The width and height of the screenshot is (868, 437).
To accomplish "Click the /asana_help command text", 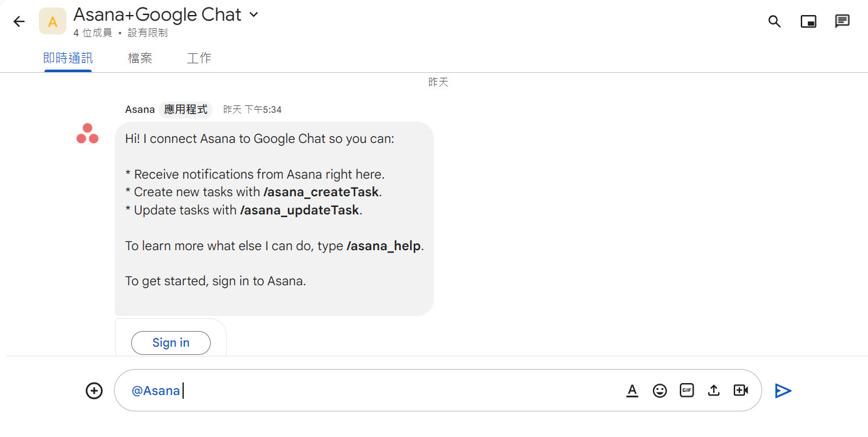I will click(383, 246).
